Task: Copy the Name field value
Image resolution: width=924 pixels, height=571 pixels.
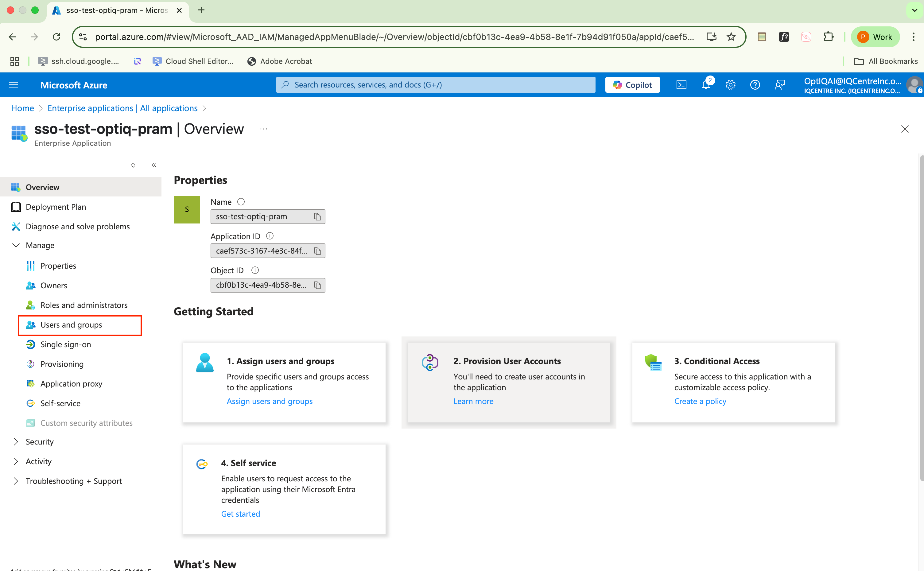Action: [x=317, y=217]
